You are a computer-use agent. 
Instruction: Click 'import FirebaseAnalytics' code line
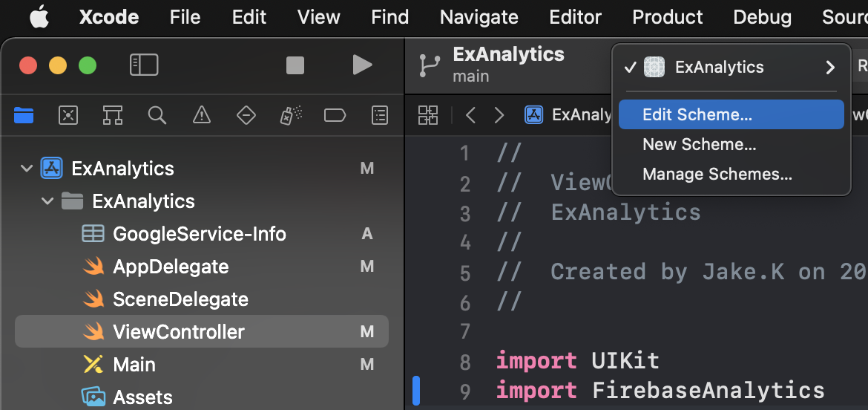click(660, 391)
